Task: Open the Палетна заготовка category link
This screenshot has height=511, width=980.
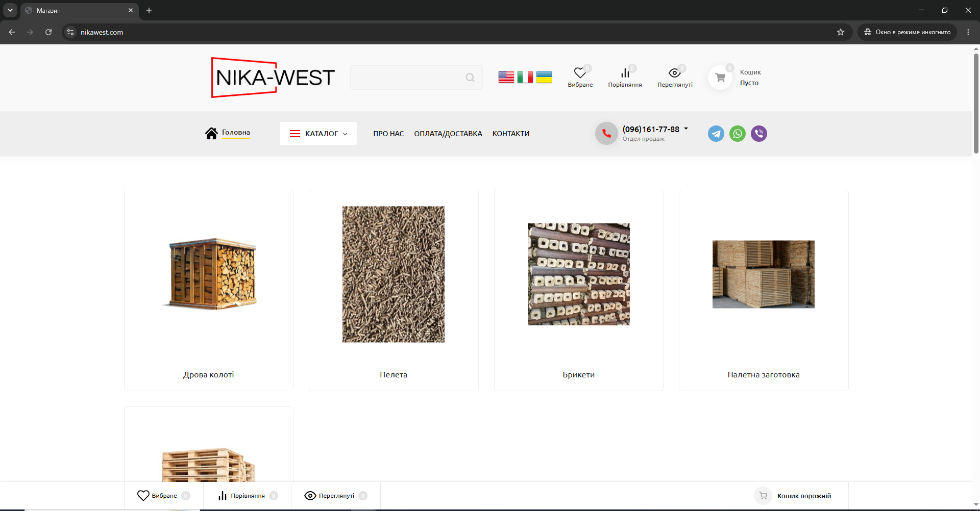Action: [764, 375]
